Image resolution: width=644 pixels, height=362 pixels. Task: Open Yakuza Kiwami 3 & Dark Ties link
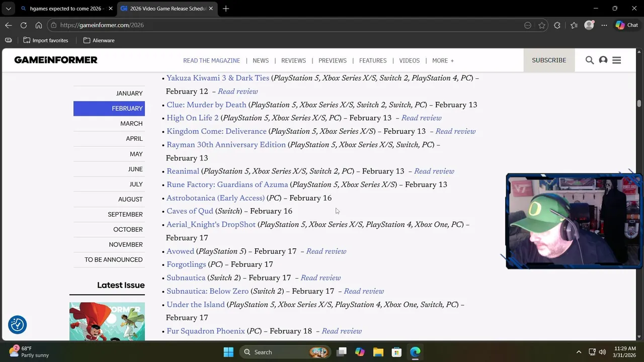(218, 78)
